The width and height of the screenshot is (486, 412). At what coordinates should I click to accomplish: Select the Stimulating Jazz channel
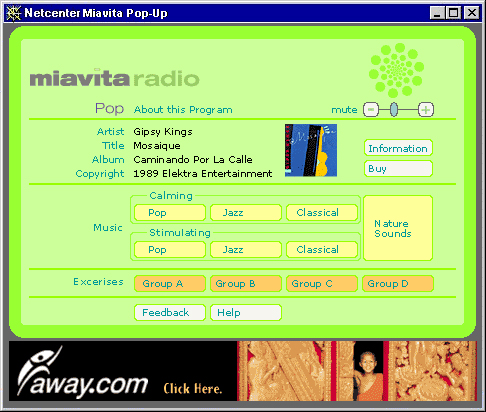click(246, 250)
